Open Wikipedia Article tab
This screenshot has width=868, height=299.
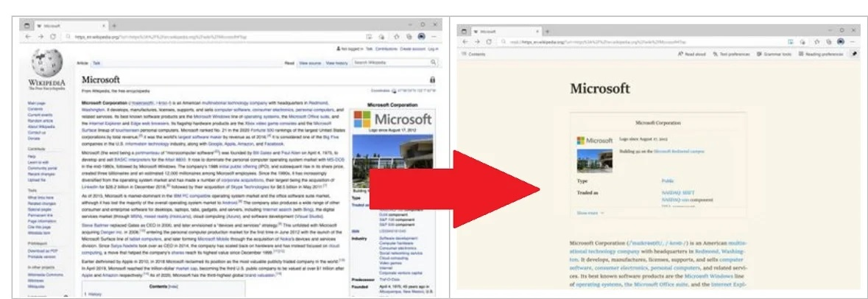pos(82,63)
